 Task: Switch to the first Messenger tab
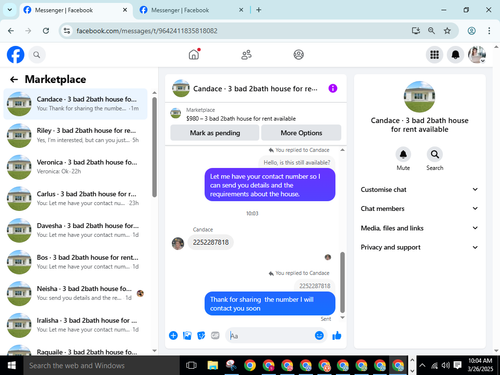coord(76,10)
